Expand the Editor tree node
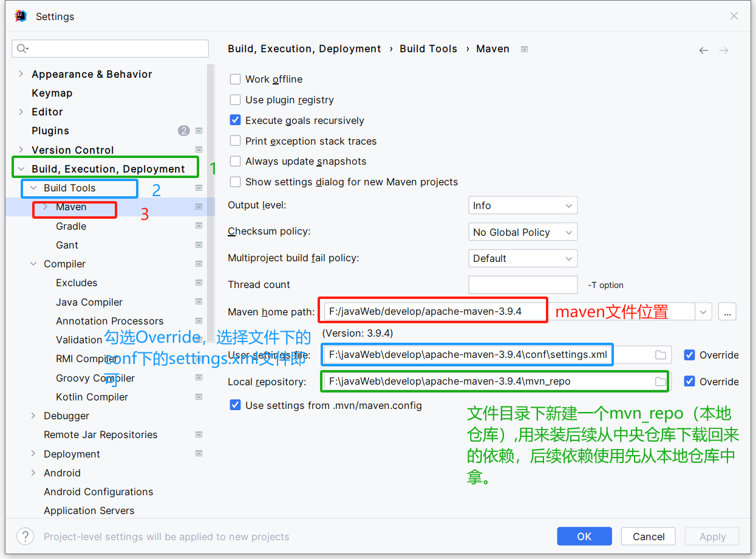The height and width of the screenshot is (559, 756). [x=21, y=112]
